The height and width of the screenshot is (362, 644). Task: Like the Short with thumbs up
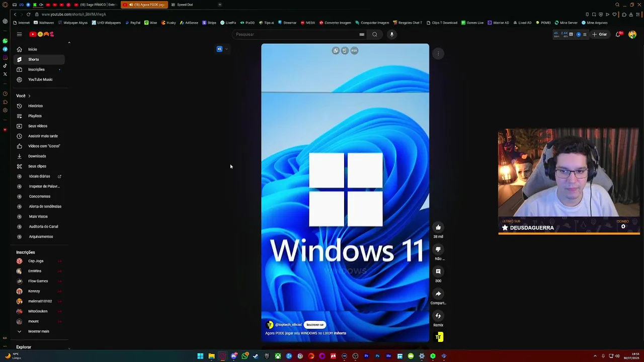point(438,227)
